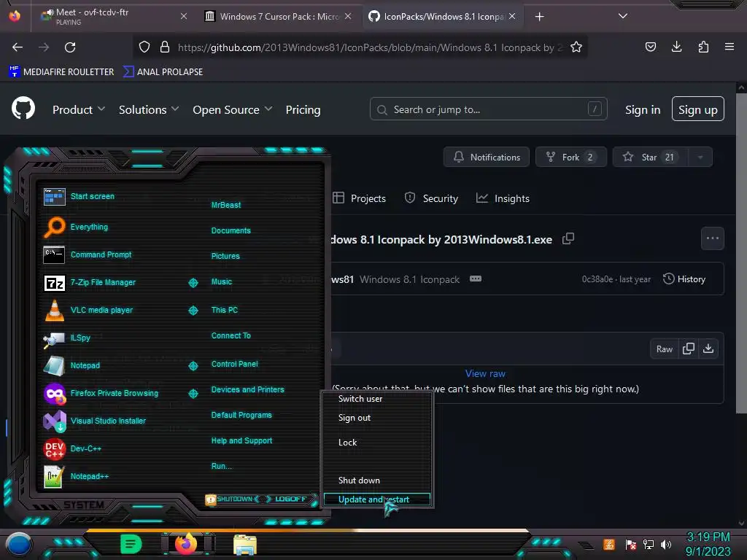Screen dimensions: 747x560
Task: Open File Explorer on taskbar
Action: (x=245, y=544)
